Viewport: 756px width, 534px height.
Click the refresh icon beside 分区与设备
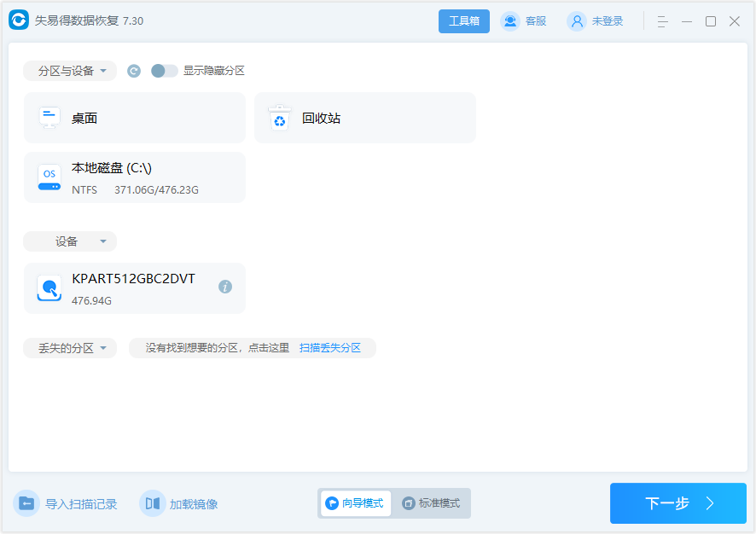134,71
